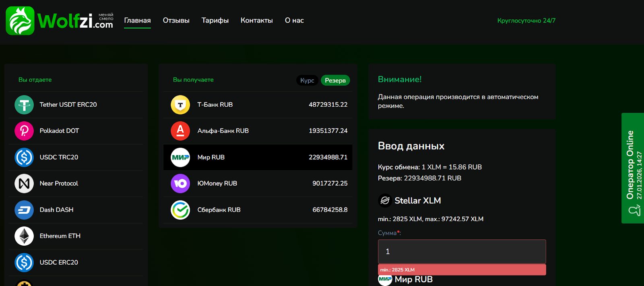Click the operator chat bubble icon
Viewport: 644px width, 286px height.
tap(634, 210)
